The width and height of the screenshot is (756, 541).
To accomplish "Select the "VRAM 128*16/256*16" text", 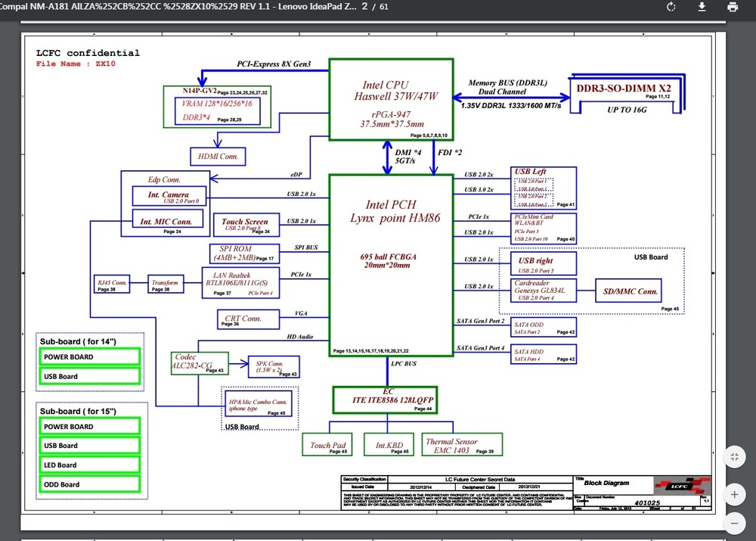I will click(x=217, y=103).
